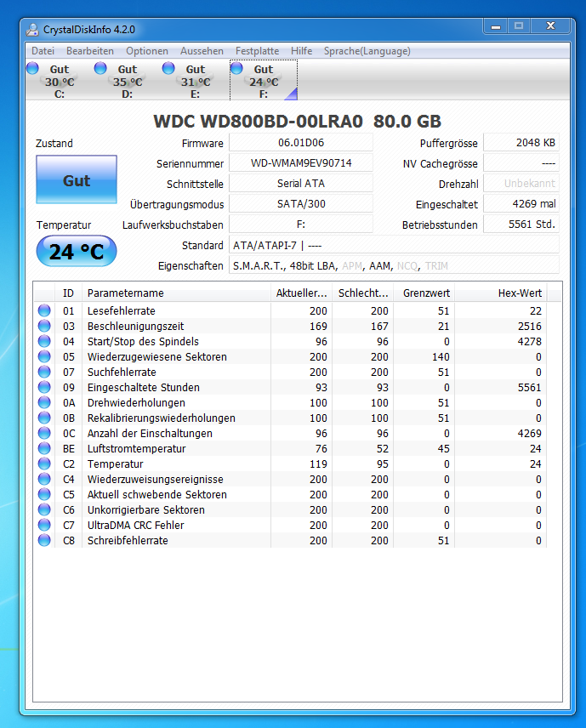Click the Parametername column header
This screenshot has height=728, width=586.
[x=176, y=293]
